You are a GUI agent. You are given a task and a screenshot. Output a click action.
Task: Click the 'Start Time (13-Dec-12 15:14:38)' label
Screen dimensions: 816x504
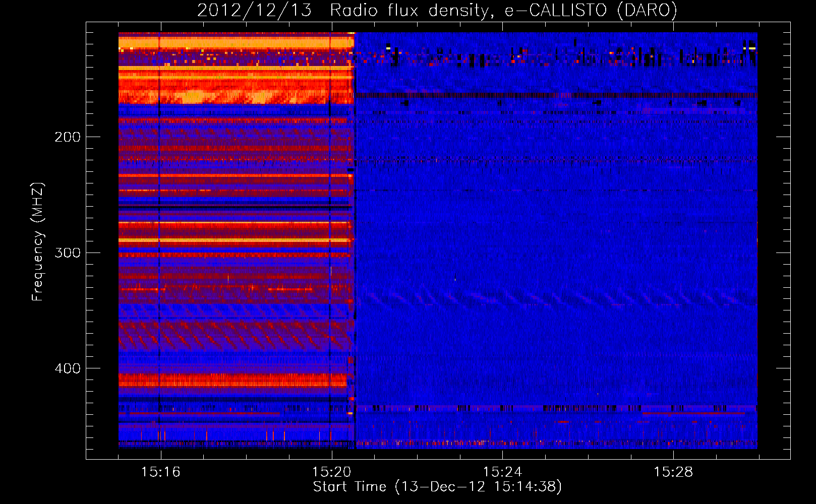coord(437,487)
